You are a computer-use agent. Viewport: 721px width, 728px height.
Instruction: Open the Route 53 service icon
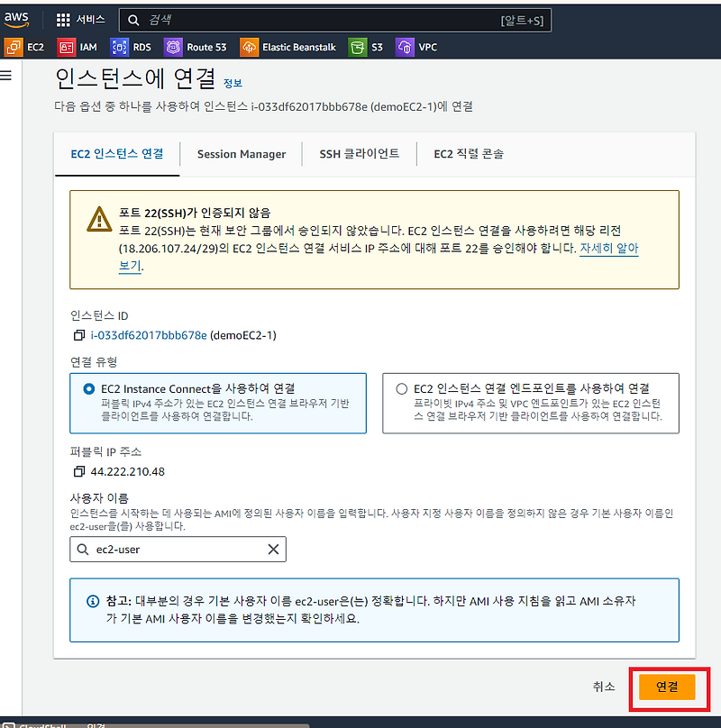coord(173,46)
